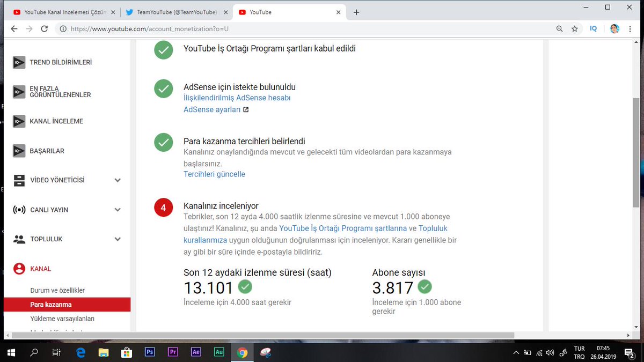The width and height of the screenshot is (644, 362).
Task: Click the CANLI YAYIN broadcast icon
Action: 19,210
